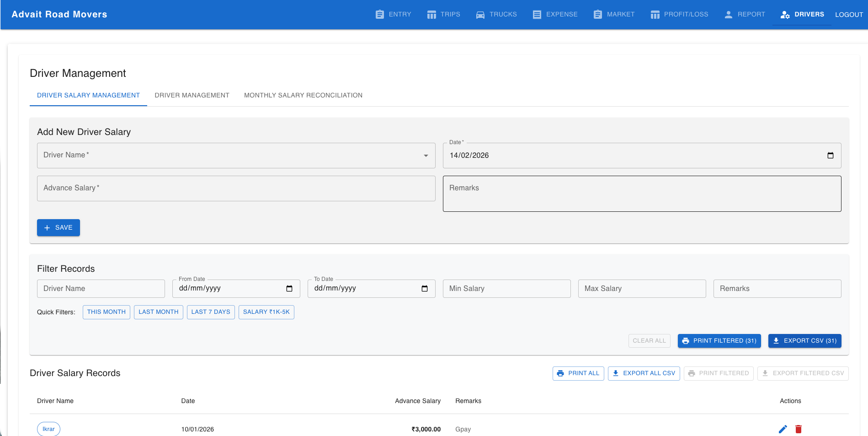
Task: Go to the Entry page in navbar
Action: 393,15
